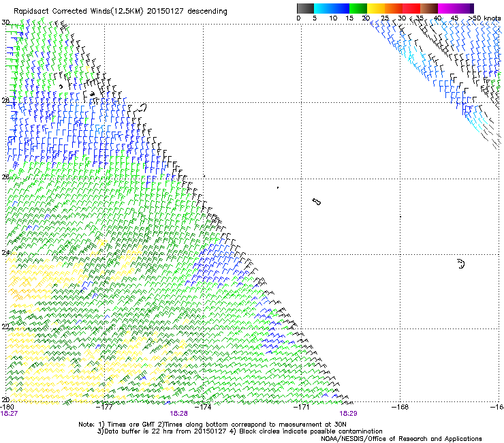504x443 pixels.
Task: Click the '20150127 descending' date text
Action: [x=187, y=11]
